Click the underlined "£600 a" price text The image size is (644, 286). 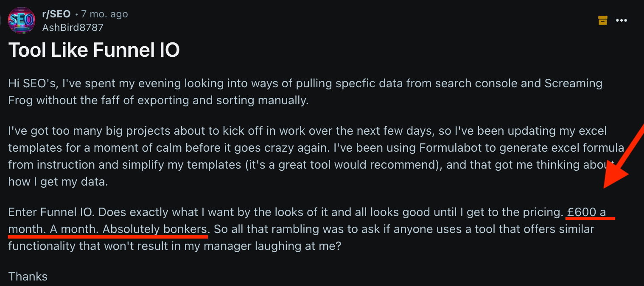[587, 212]
